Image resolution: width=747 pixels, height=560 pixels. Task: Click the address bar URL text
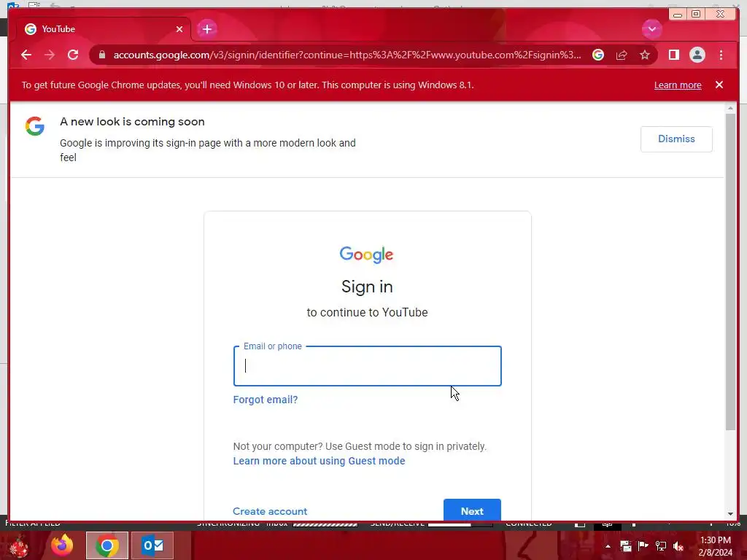click(x=347, y=55)
